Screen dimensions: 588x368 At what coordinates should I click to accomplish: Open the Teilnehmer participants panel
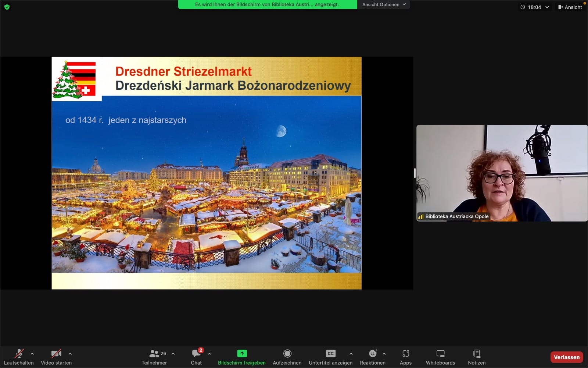point(154,357)
